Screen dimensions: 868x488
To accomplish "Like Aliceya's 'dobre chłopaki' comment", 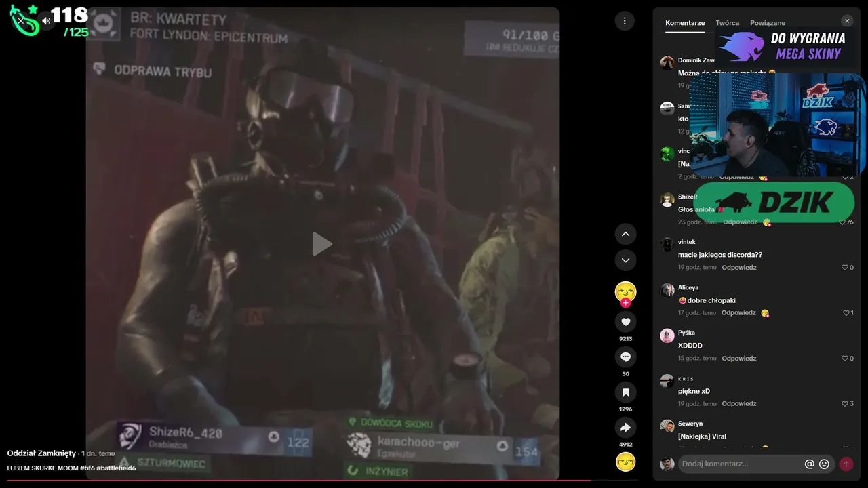I will coord(845,313).
